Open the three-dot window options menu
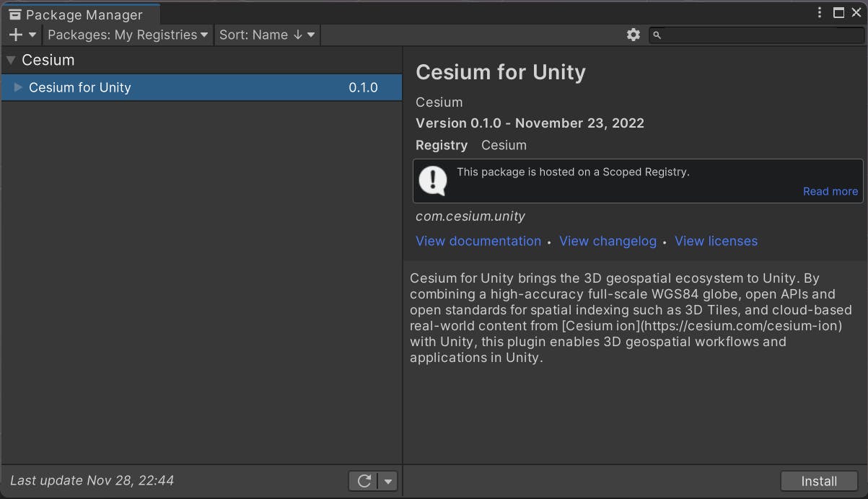 pyautogui.click(x=820, y=13)
